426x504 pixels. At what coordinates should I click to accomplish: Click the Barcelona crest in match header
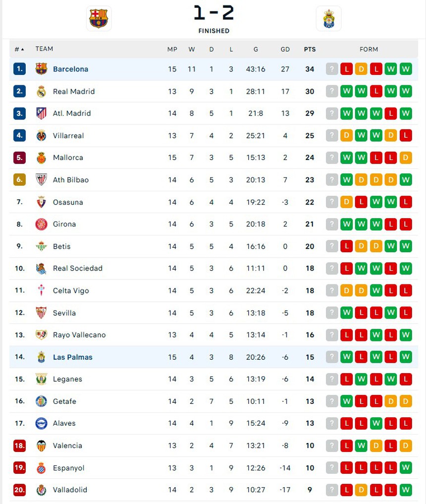click(99, 18)
